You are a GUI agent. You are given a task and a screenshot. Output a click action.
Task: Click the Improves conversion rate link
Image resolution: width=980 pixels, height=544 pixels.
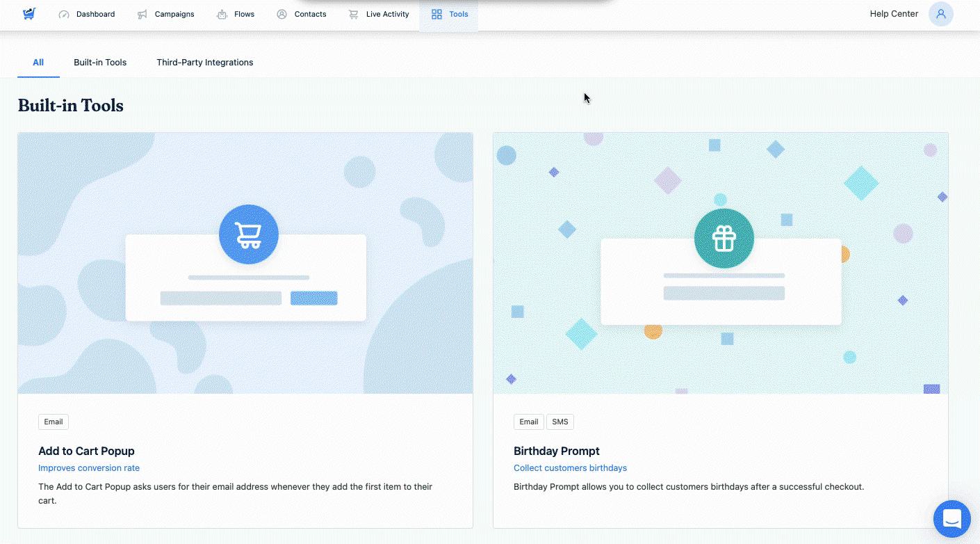(89, 468)
